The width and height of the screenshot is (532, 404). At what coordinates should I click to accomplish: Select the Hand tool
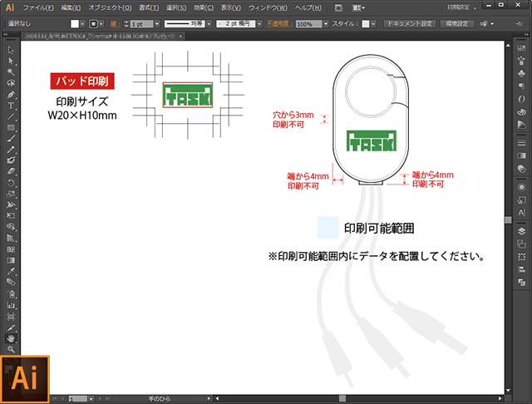tap(11, 338)
